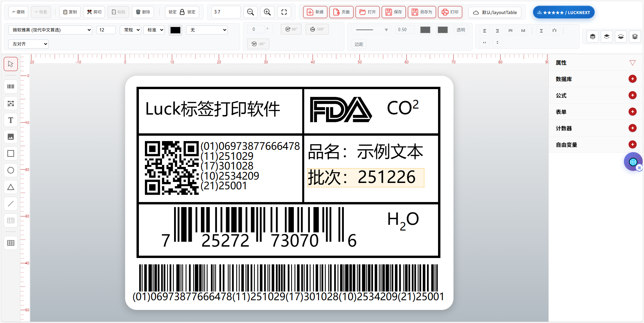
Task: Select the triangle shape tool
Action: [x=11, y=187]
